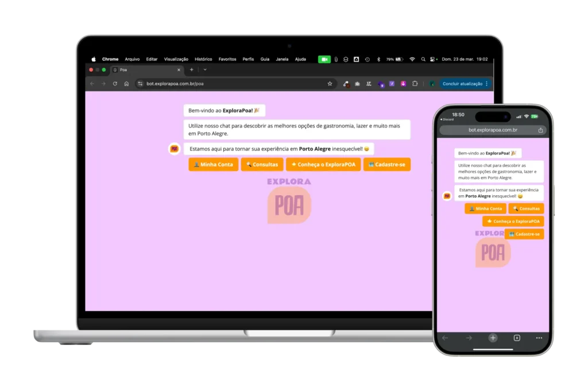Viewport: 588px width, 391px height.
Task: Click Minha Conta button on laptop chat
Action: 213,165
